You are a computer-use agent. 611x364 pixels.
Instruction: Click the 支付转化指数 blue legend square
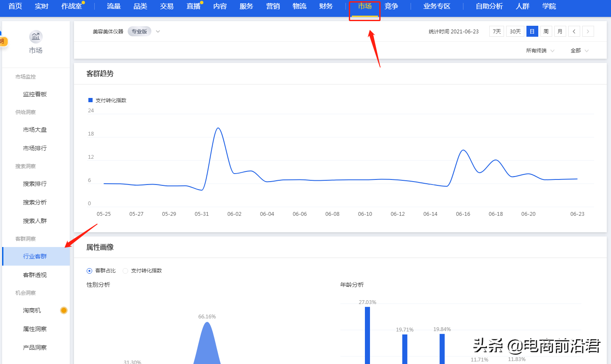90,100
